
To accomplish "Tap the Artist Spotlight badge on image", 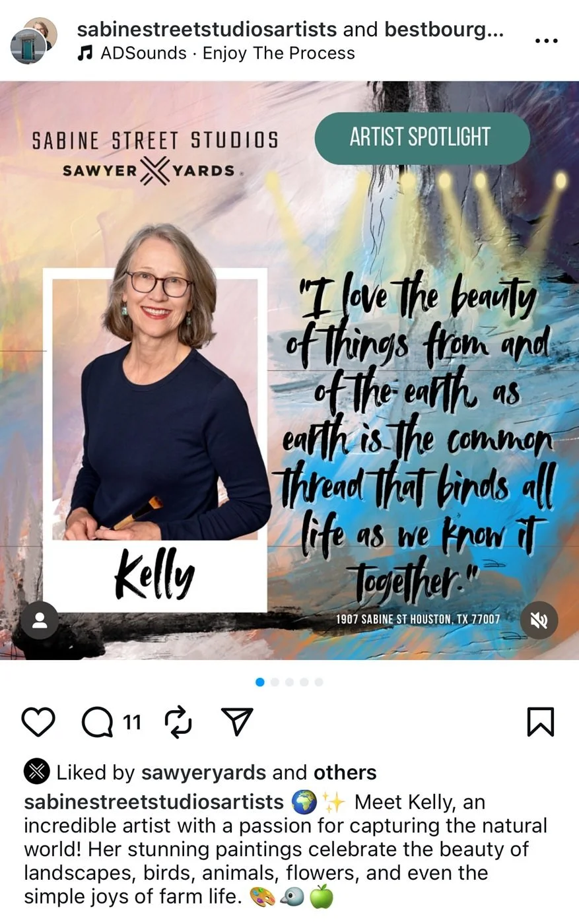I will pos(422,137).
